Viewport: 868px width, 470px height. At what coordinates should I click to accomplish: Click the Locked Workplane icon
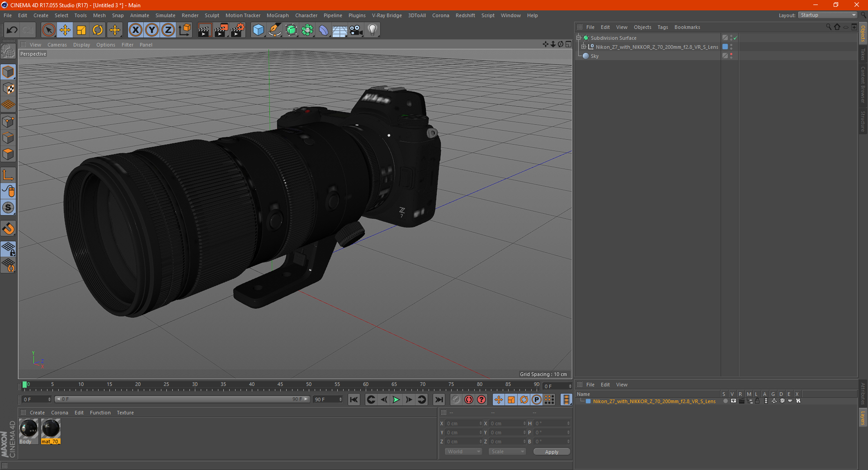point(8,249)
